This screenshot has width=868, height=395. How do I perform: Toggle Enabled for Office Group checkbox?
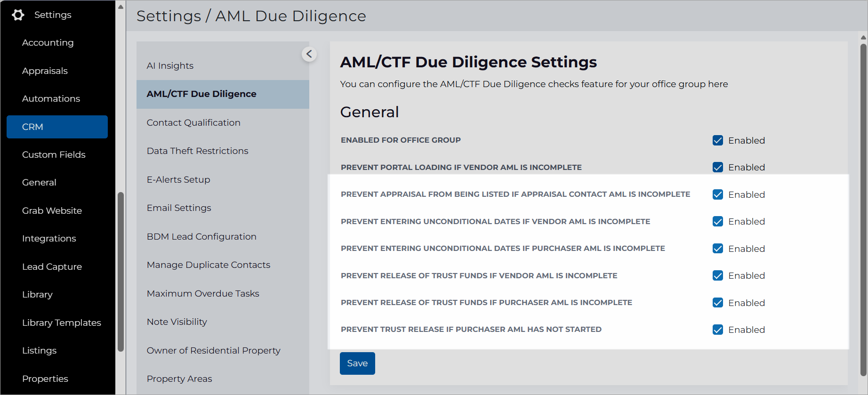tap(718, 140)
